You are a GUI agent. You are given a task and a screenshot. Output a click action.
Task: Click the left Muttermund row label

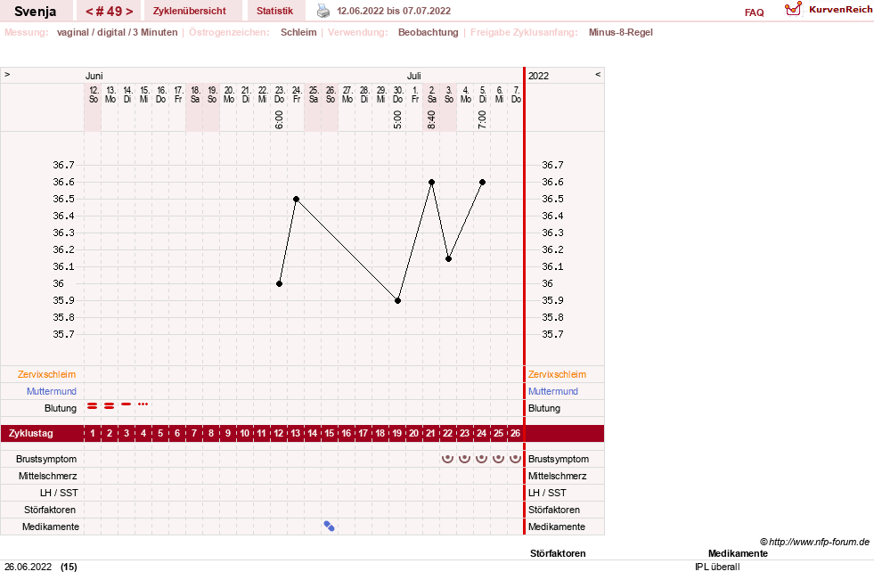tap(52, 391)
